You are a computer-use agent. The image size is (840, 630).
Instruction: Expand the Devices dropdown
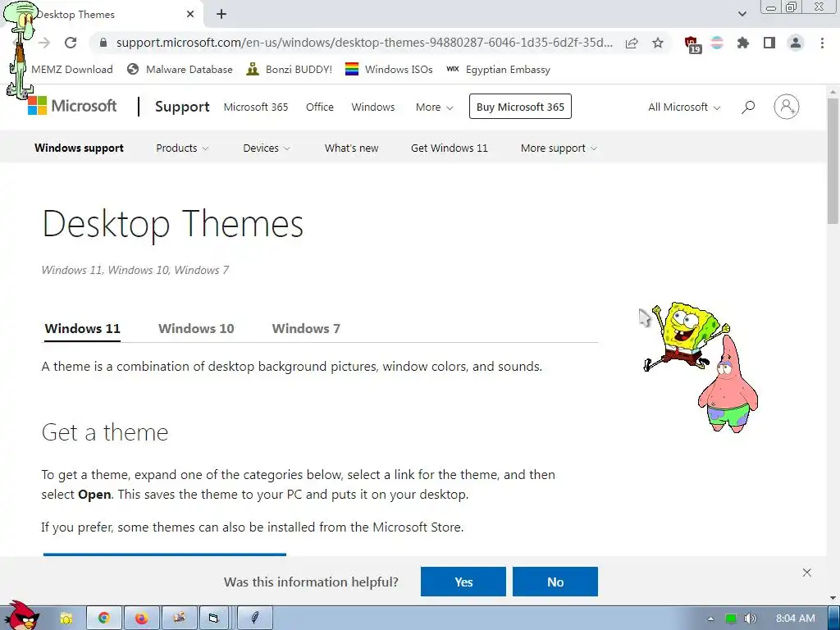[x=267, y=148]
